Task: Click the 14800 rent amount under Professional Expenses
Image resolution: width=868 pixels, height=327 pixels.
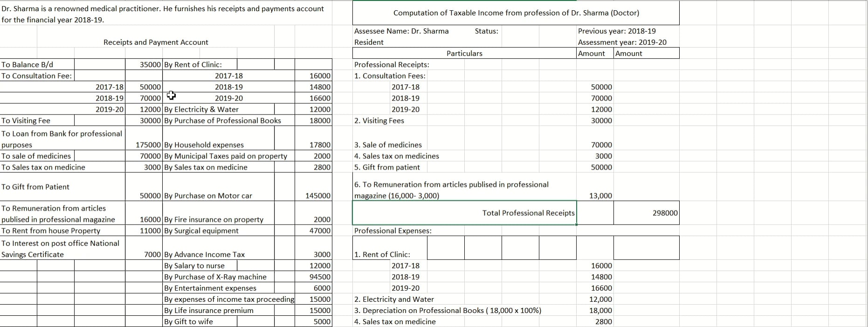Action: 602,277
